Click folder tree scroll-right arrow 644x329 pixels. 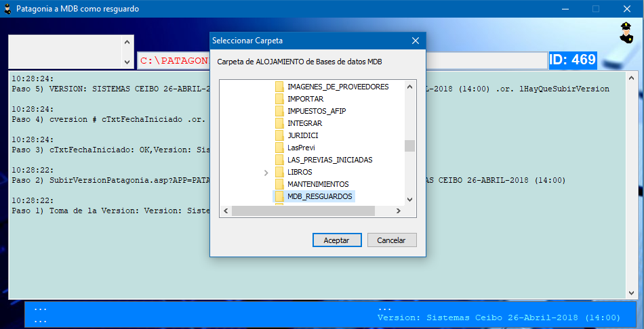pos(398,211)
